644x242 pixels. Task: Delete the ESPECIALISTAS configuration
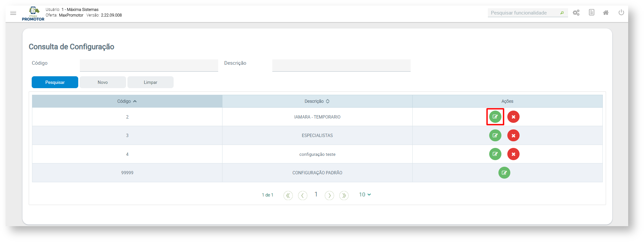click(x=513, y=135)
